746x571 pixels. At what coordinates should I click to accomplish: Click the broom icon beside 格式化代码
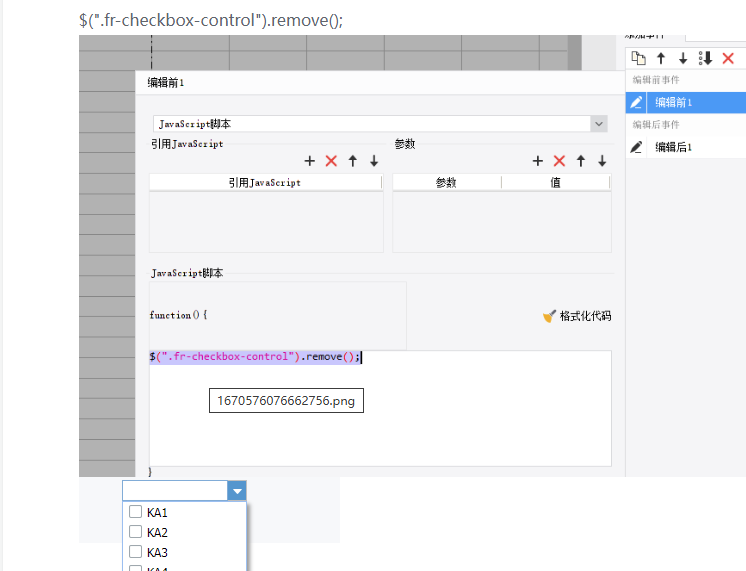[549, 316]
